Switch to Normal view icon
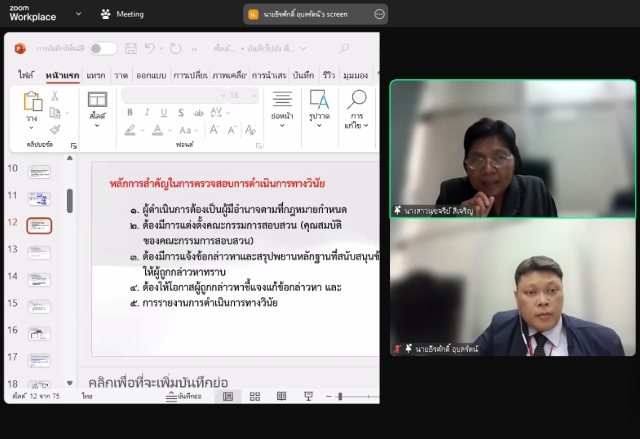Screen dimensions: 640x439 coord(228,396)
